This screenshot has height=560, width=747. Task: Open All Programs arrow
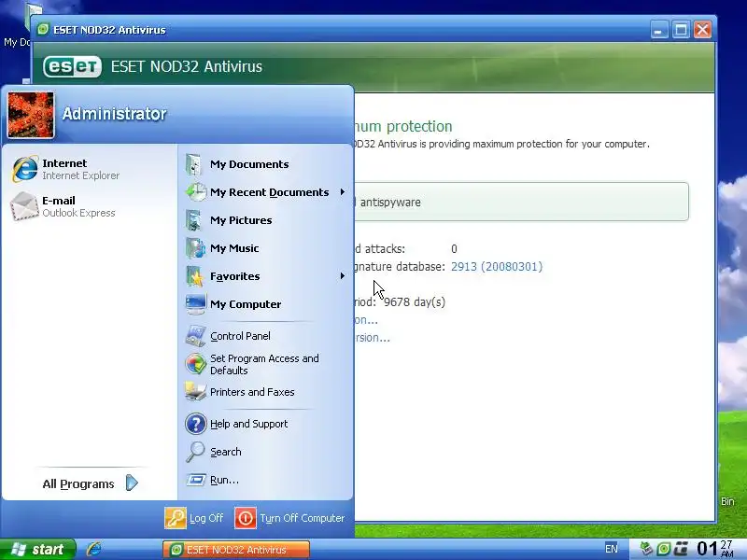coord(132,483)
